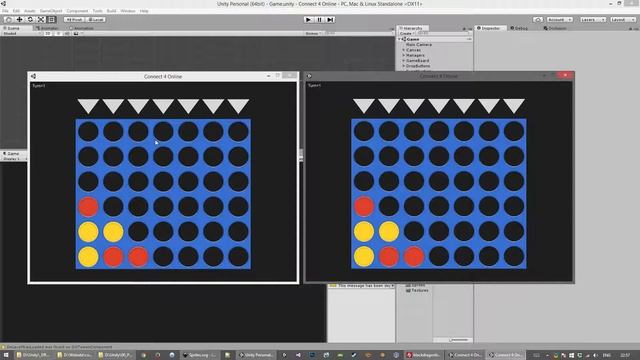
Task: Switch to the Hierarchy tab
Action: (x=413, y=28)
